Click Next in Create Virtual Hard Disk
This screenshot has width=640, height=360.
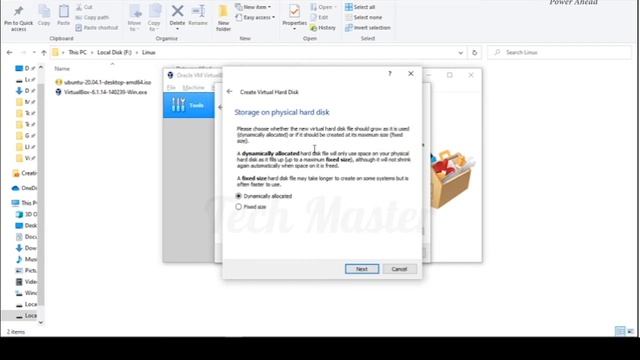tap(362, 269)
